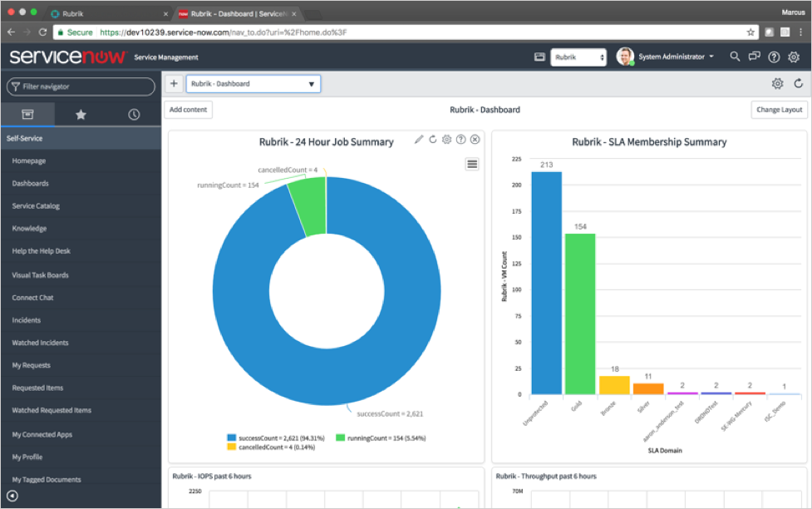Open Connect Chat module
812x509 pixels.
click(x=32, y=298)
